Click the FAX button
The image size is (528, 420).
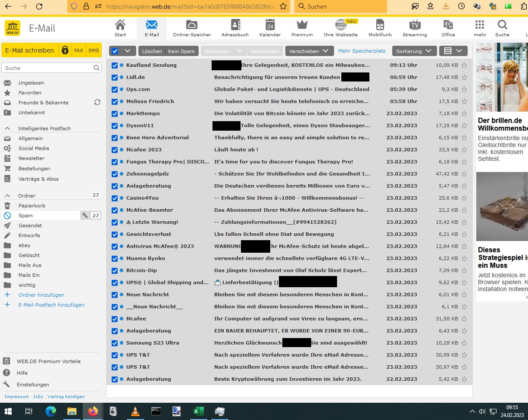(x=78, y=50)
